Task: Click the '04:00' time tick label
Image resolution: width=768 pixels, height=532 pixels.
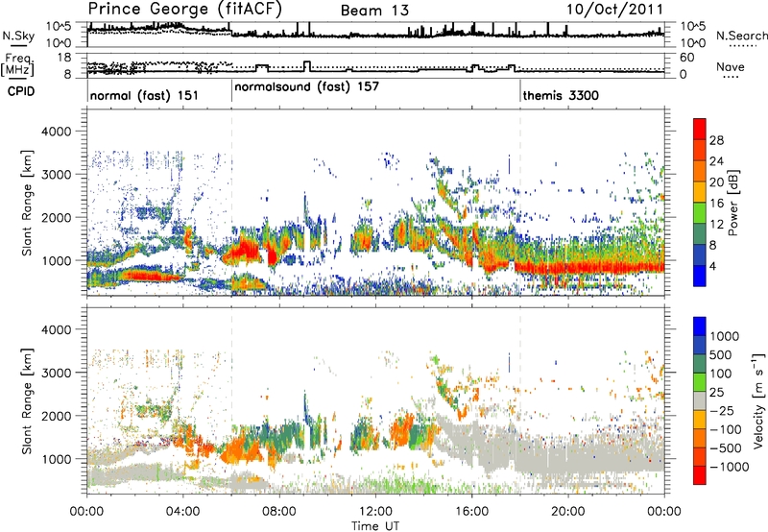Action: click(182, 512)
